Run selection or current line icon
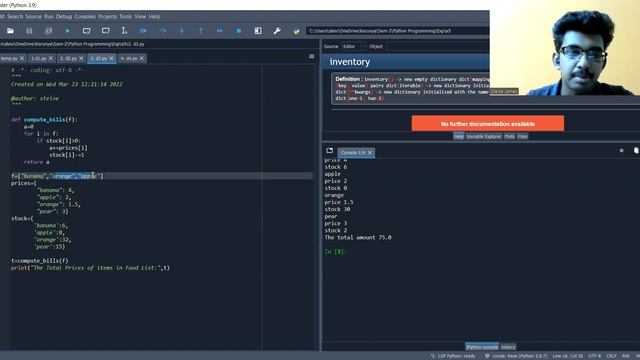Viewport: 640px width, 360px height. click(x=124, y=31)
